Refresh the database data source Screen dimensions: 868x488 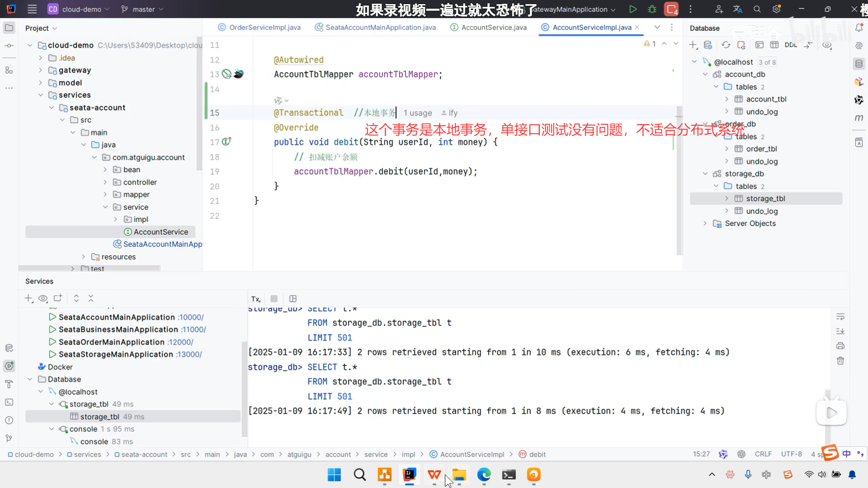tap(726, 45)
